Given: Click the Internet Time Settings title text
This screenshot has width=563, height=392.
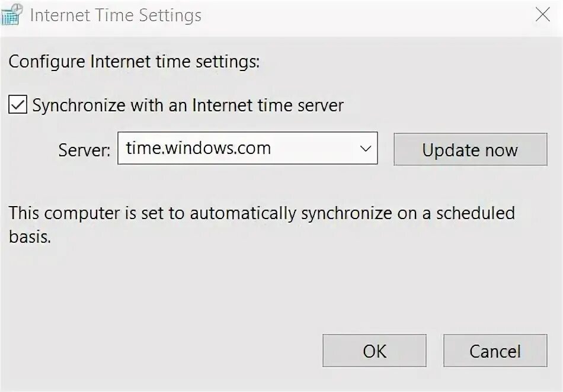Looking at the screenshot, I should 116,15.
